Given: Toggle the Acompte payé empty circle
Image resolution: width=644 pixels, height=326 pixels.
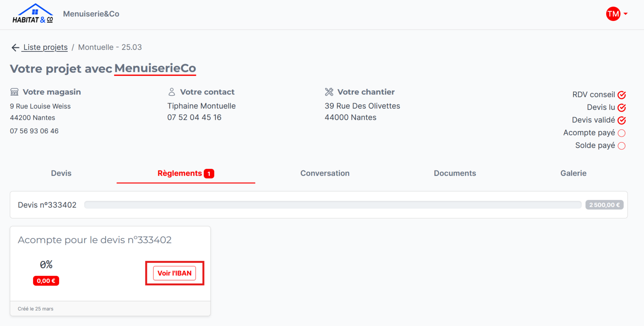Looking at the screenshot, I should 621,133.
